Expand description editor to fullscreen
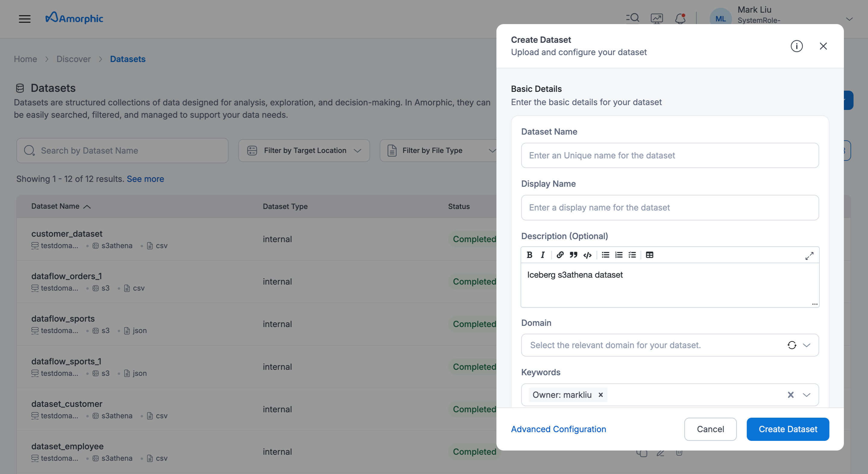 [809, 256]
